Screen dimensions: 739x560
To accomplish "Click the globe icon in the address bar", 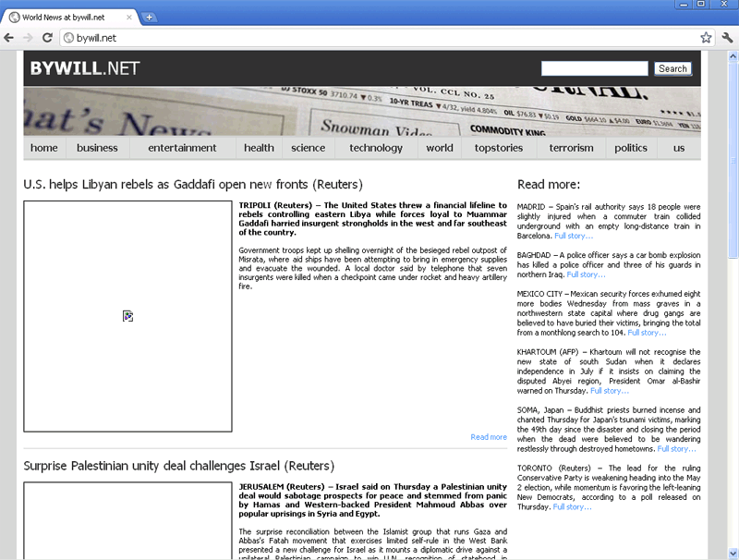I will [68, 38].
